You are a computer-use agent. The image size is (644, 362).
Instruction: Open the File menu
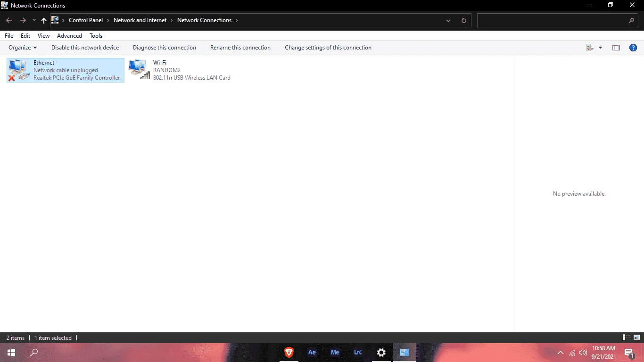pyautogui.click(x=9, y=36)
